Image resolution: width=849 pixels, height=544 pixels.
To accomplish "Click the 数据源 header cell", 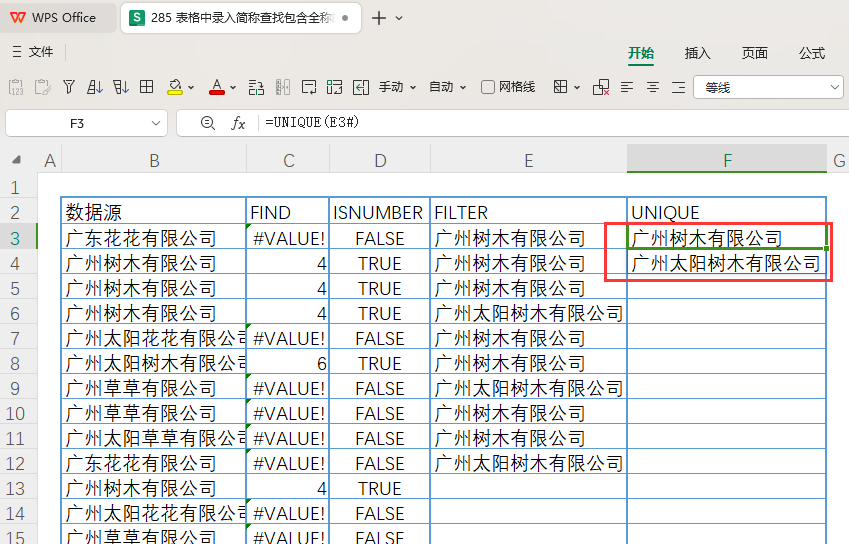I will [154, 212].
